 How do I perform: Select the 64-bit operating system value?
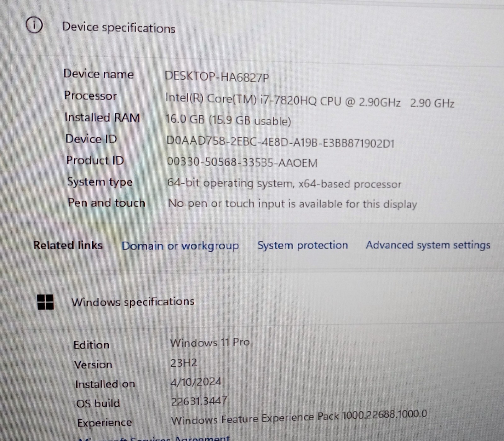[284, 183]
